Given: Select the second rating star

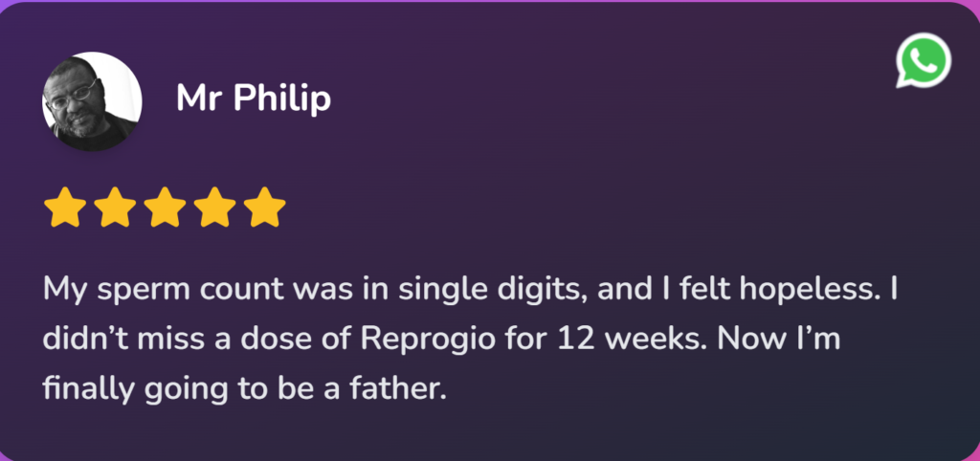Looking at the screenshot, I should pos(115,208).
